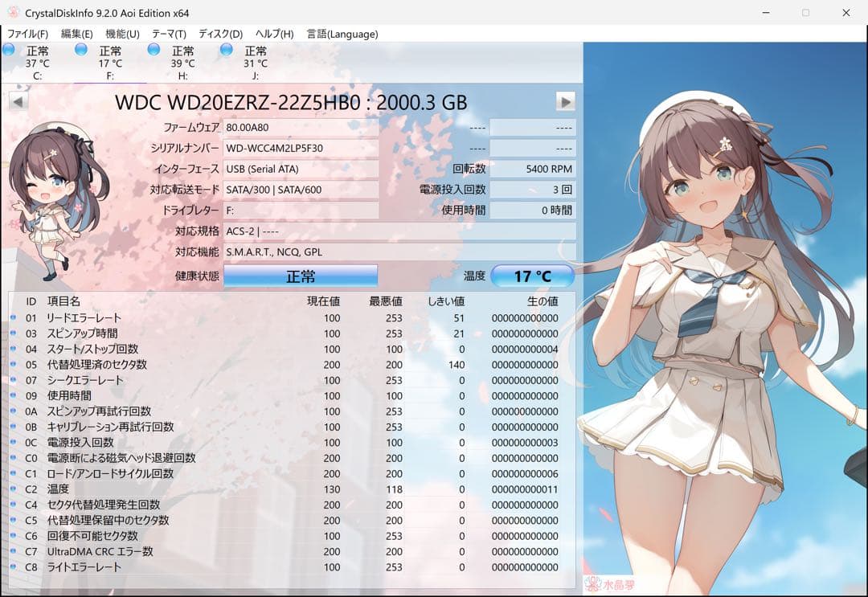Select drive J: at 31 °C
This screenshot has height=597, width=868.
point(256,63)
